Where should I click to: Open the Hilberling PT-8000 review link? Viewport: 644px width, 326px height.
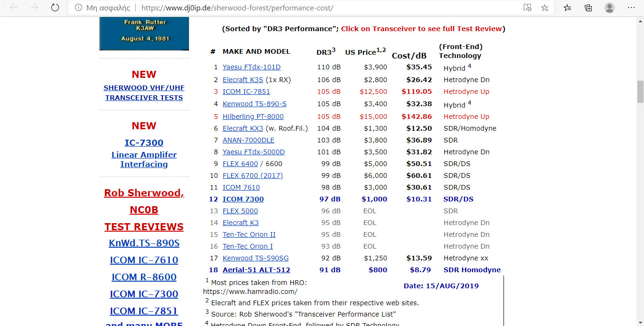coord(253,117)
